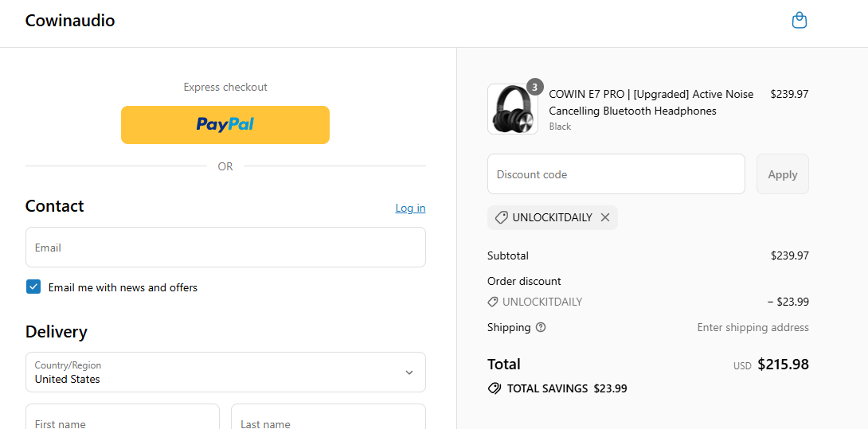
Task: Go to the Cowinaudio store home
Action: click(x=70, y=21)
